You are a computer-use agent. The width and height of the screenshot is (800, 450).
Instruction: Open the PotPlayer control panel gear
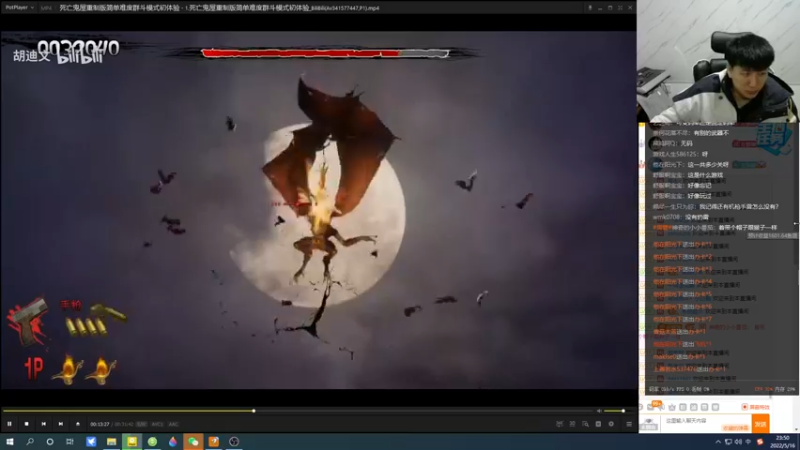click(611, 424)
